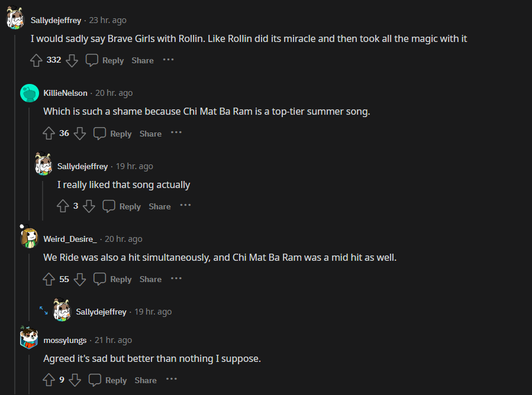532x395 pixels.
Task: Share mossylungs' comment
Action: click(x=146, y=380)
